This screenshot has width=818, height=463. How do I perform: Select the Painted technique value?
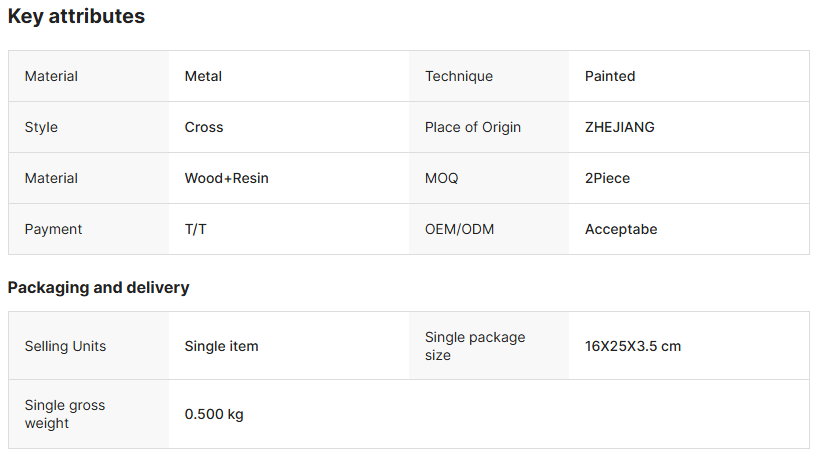pos(610,76)
